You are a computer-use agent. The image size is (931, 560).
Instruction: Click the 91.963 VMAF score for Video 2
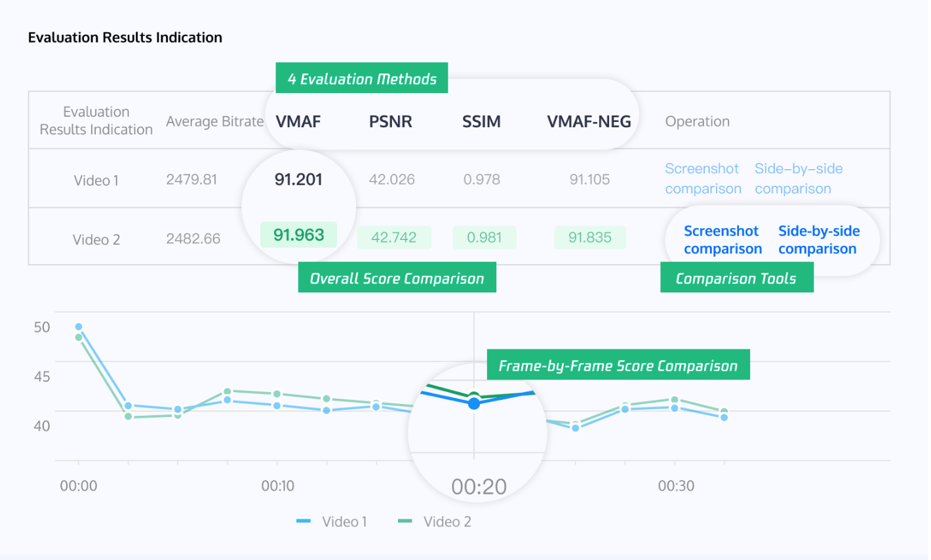tap(299, 235)
